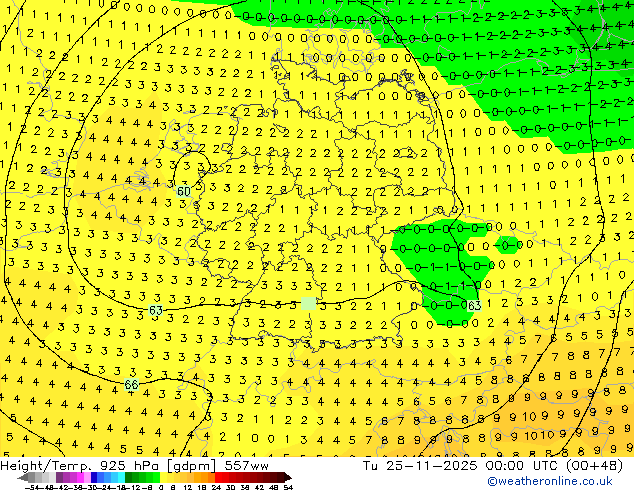Viewport: 634px width, 490px height.
Task: Click the right '63' contour label by green area
Action: coord(474,306)
